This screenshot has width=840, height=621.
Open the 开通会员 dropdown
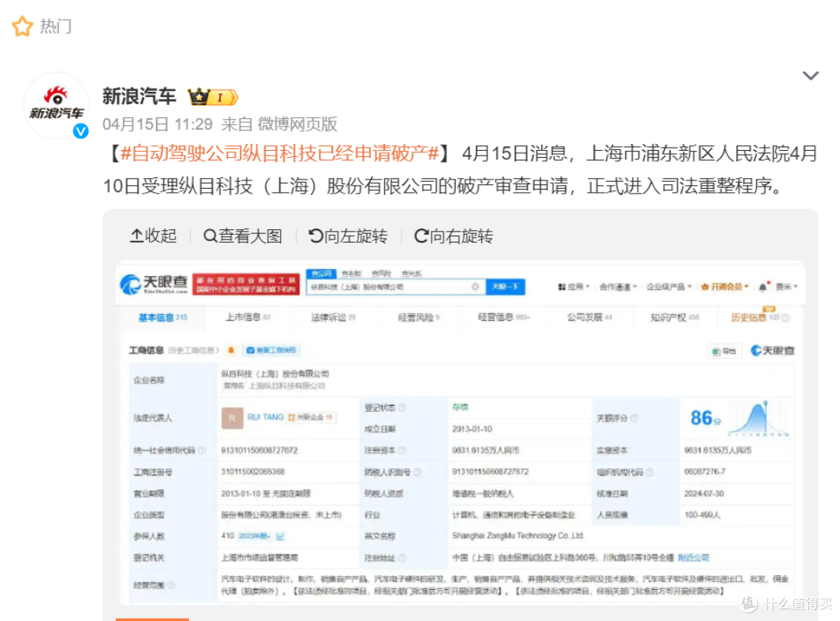tap(725, 287)
